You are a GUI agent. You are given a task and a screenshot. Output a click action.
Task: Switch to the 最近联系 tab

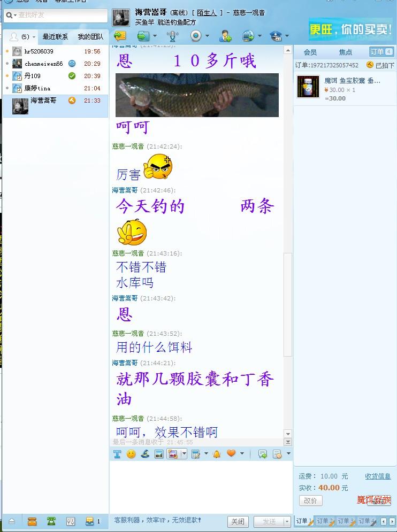pyautogui.click(x=55, y=37)
